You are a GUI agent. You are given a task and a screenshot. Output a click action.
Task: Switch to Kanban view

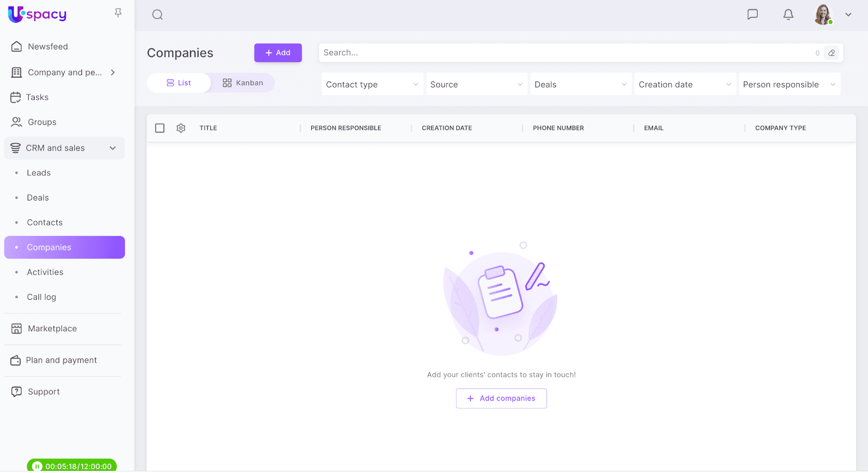tap(242, 83)
